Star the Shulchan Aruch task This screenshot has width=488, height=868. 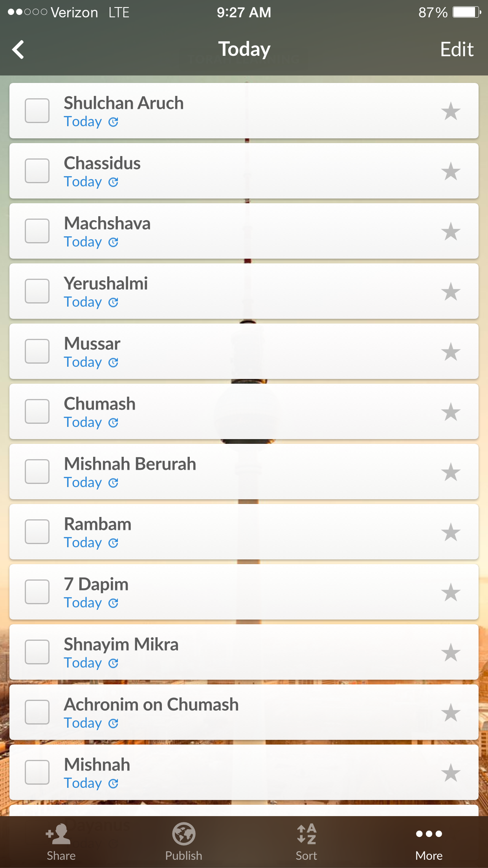[451, 111]
